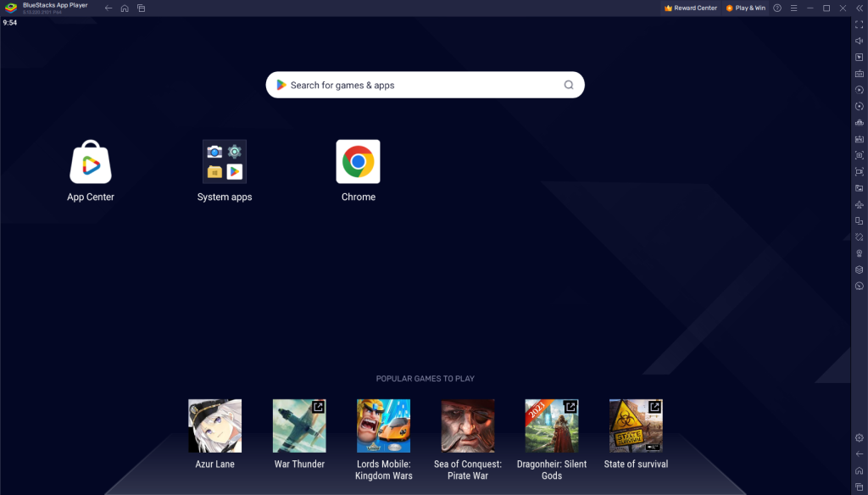The width and height of the screenshot is (868, 495).
Task: Click the location pin icon in sidebar
Action: [x=860, y=253]
